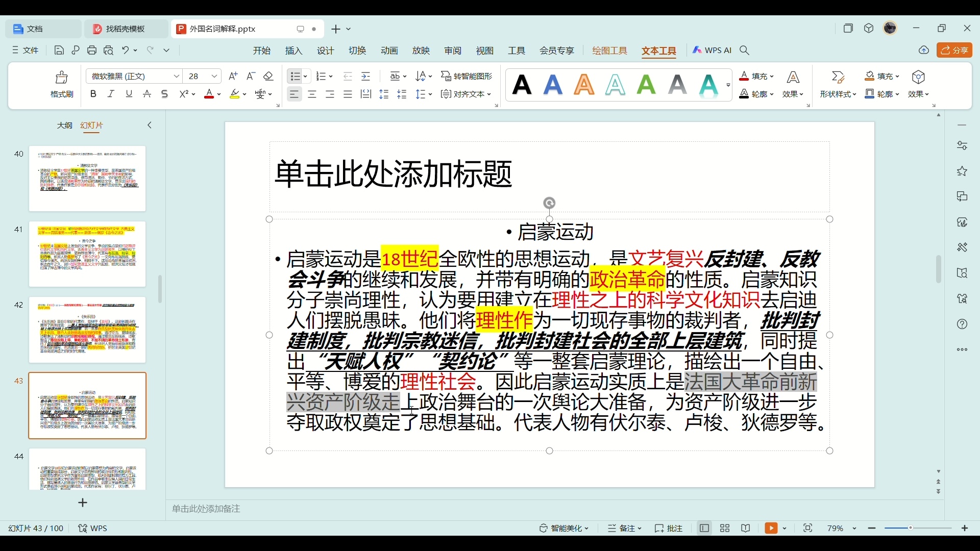980x551 pixels.
Task: Start slideshow with orange play icon
Action: click(x=771, y=529)
